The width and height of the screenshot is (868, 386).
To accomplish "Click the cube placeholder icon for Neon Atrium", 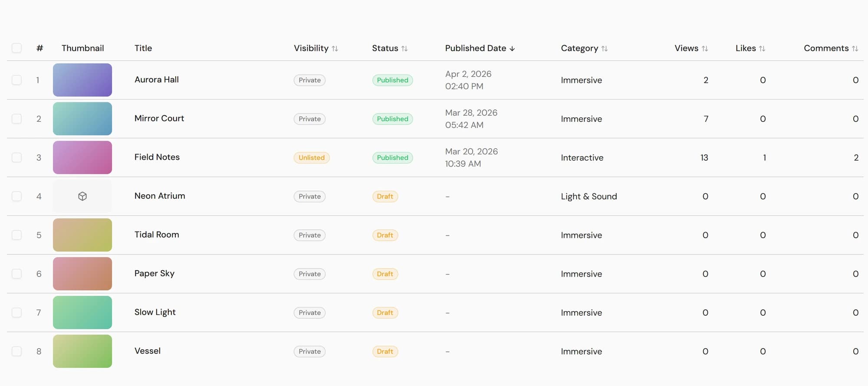I will [82, 196].
